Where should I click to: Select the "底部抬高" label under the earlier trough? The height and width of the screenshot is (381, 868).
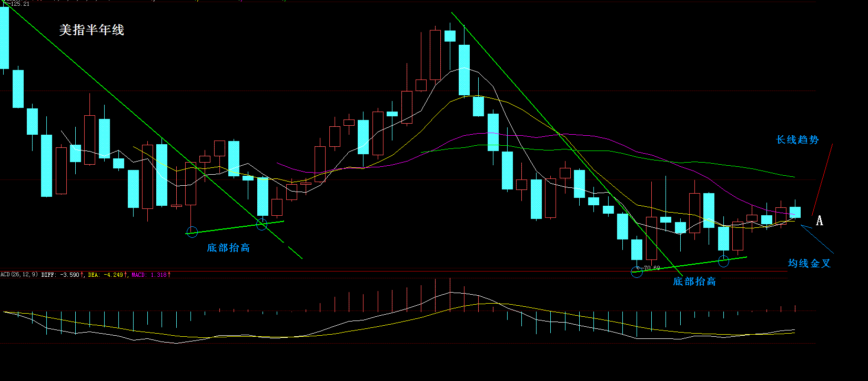pos(228,248)
